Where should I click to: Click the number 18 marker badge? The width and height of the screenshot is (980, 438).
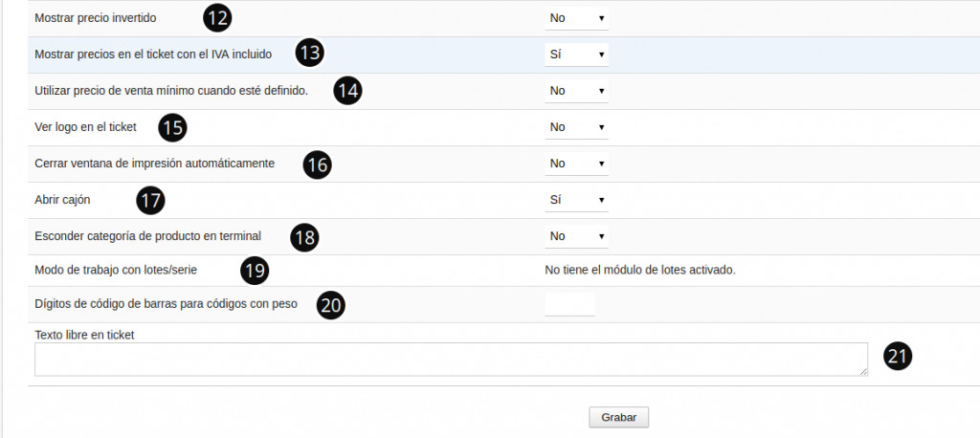point(304,237)
